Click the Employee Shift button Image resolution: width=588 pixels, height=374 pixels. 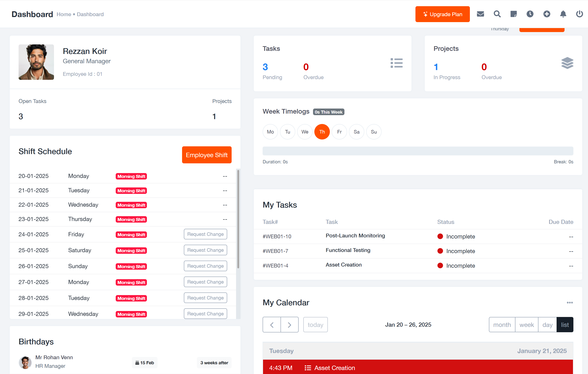click(x=207, y=155)
